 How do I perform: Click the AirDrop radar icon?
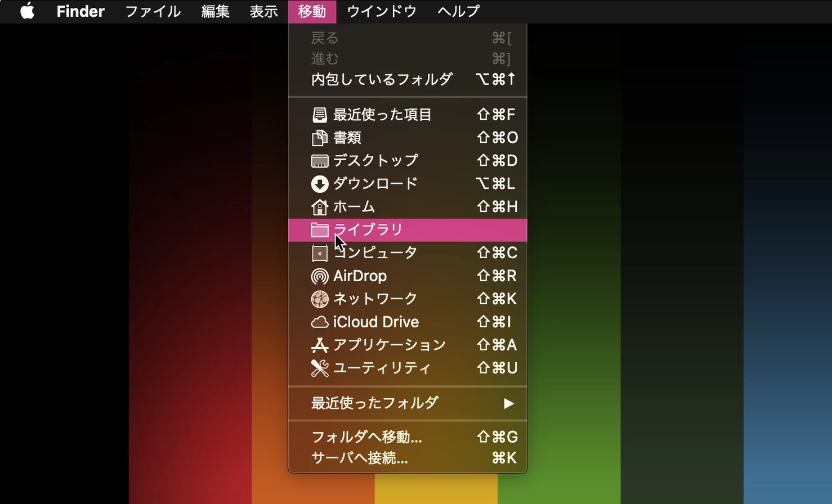pos(319,276)
